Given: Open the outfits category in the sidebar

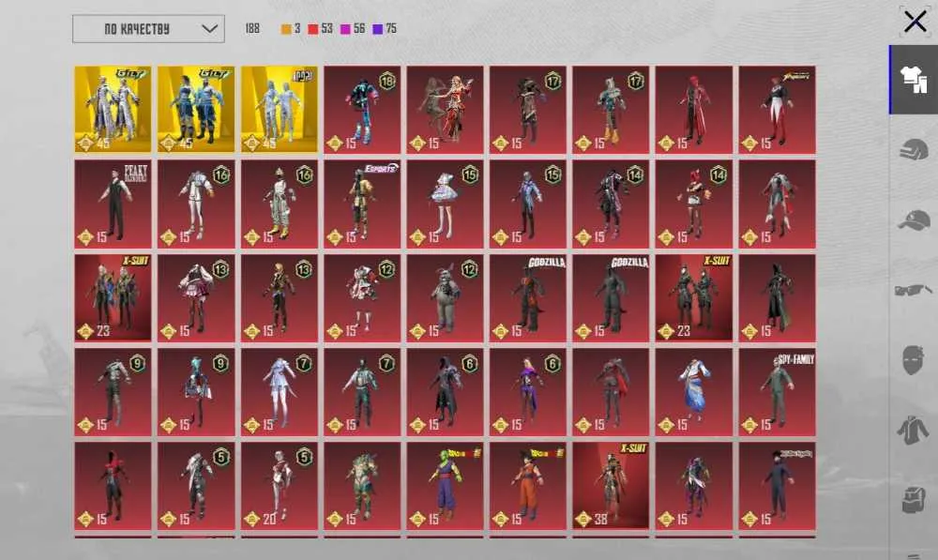Looking at the screenshot, I should point(914,80).
